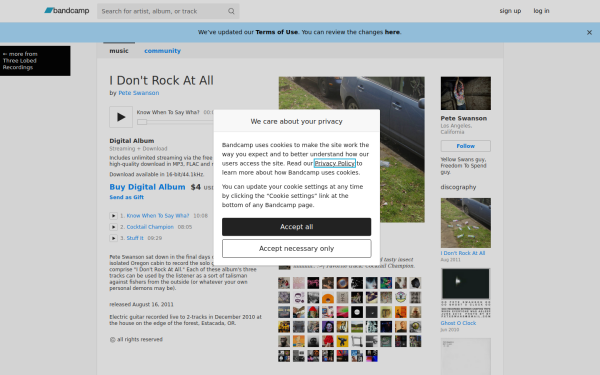
Task: Click the Pete Swanson sidebar name
Action: click(x=464, y=118)
